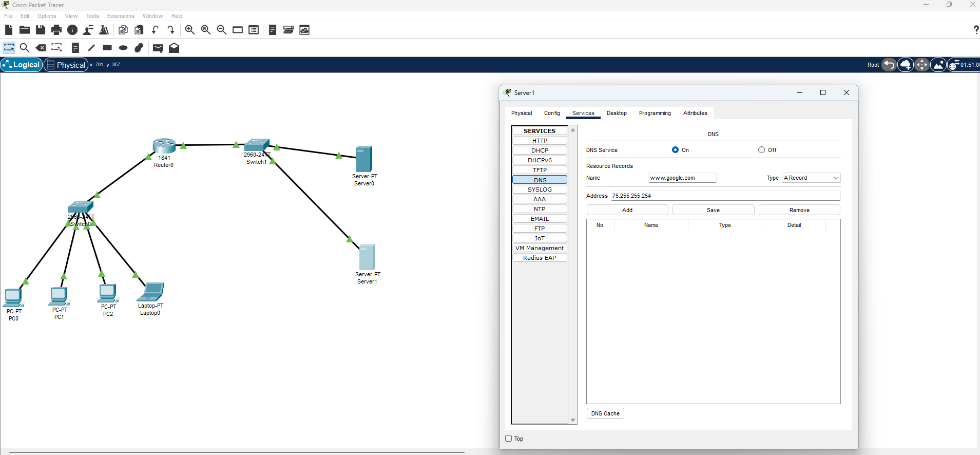This screenshot has width=980, height=455.
Task: Click Router0 in the topology
Action: 164,146
